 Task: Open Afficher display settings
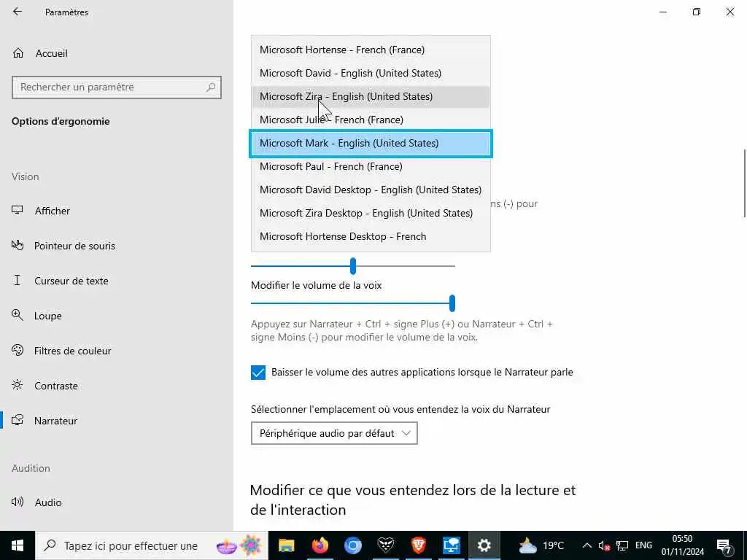(117, 211)
